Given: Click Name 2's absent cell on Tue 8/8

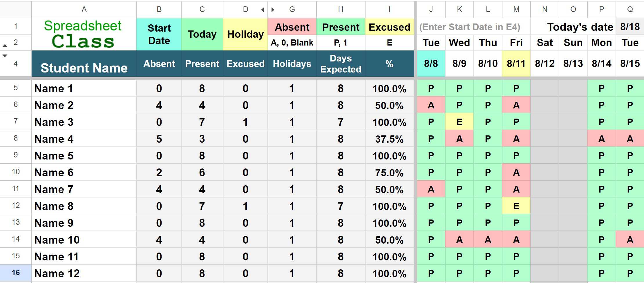Looking at the screenshot, I should point(431,105).
